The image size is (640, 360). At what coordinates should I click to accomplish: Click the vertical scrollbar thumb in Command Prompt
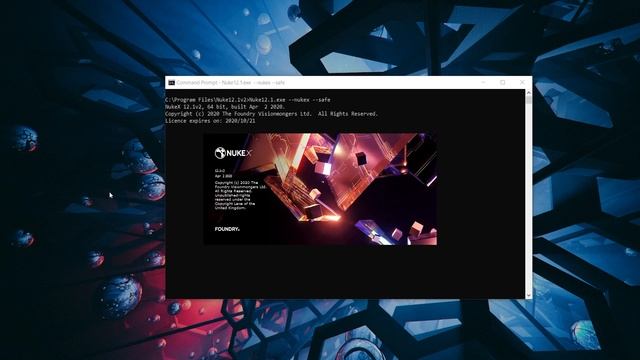point(529,100)
